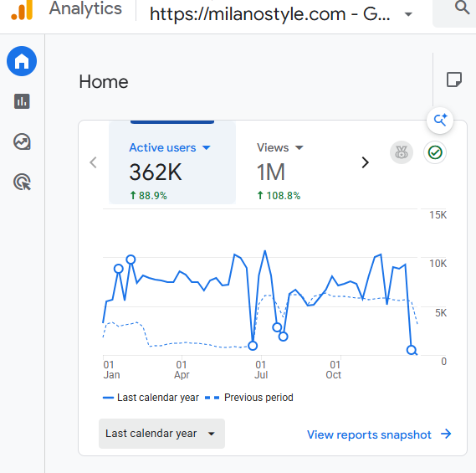
Task: Toggle the grey medal badge icon
Action: click(402, 152)
